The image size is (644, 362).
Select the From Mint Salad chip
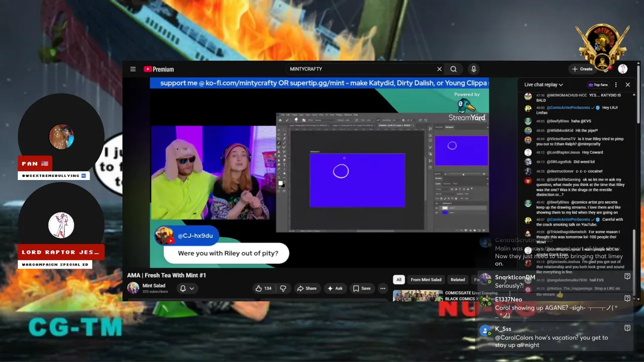[426, 280]
